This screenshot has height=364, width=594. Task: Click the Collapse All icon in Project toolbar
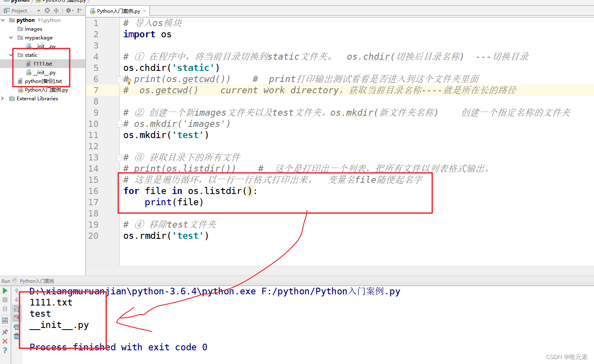tap(56, 10)
